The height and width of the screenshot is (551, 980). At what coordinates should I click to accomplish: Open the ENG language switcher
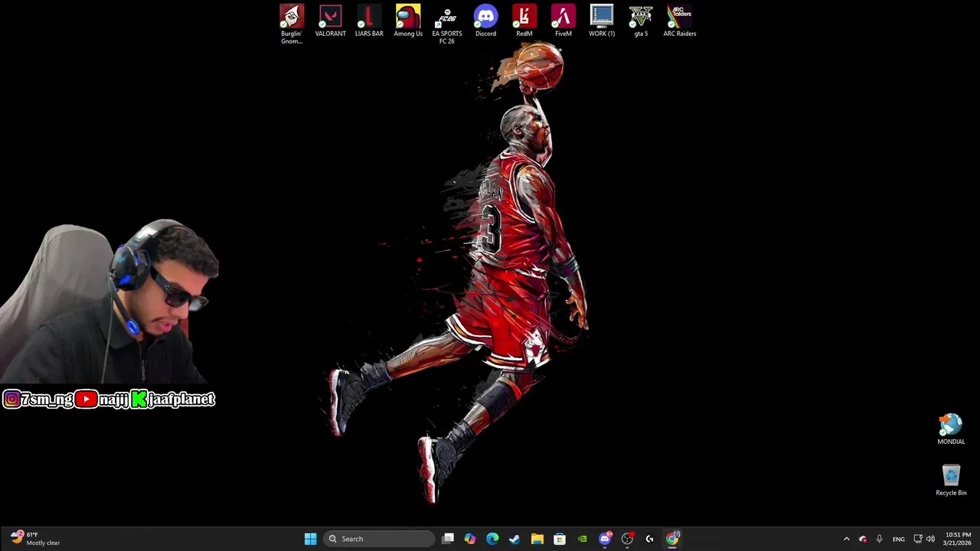pyautogui.click(x=898, y=539)
